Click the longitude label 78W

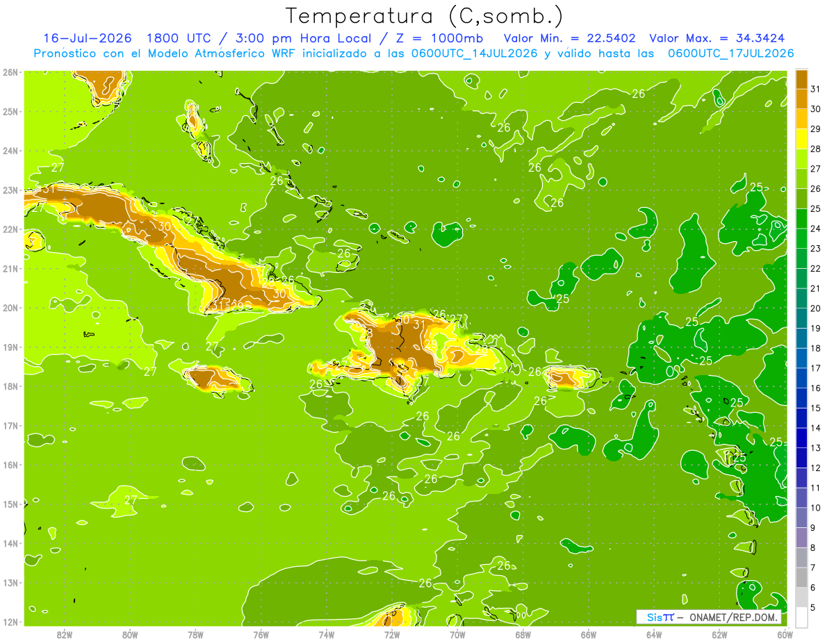pos(195,634)
